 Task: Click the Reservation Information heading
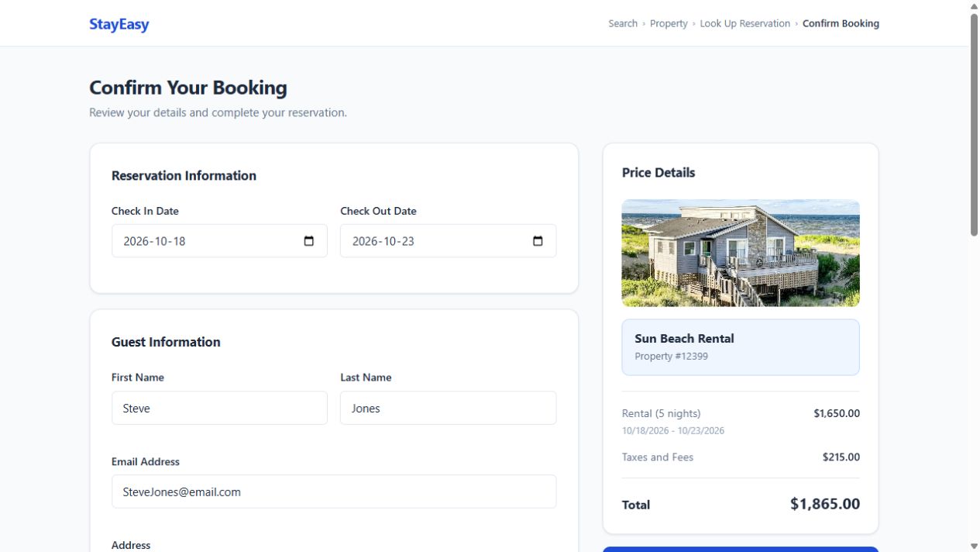(184, 175)
